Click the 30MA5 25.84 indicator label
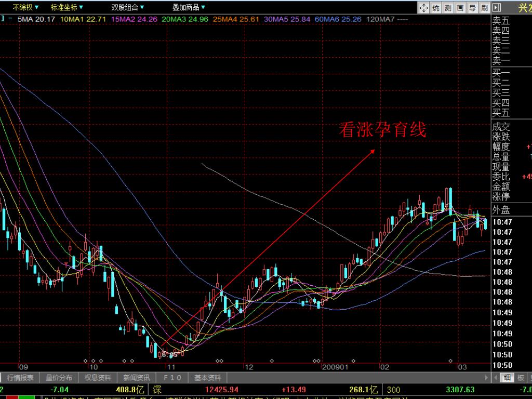Screen dimensions: 532x399 click(287, 19)
